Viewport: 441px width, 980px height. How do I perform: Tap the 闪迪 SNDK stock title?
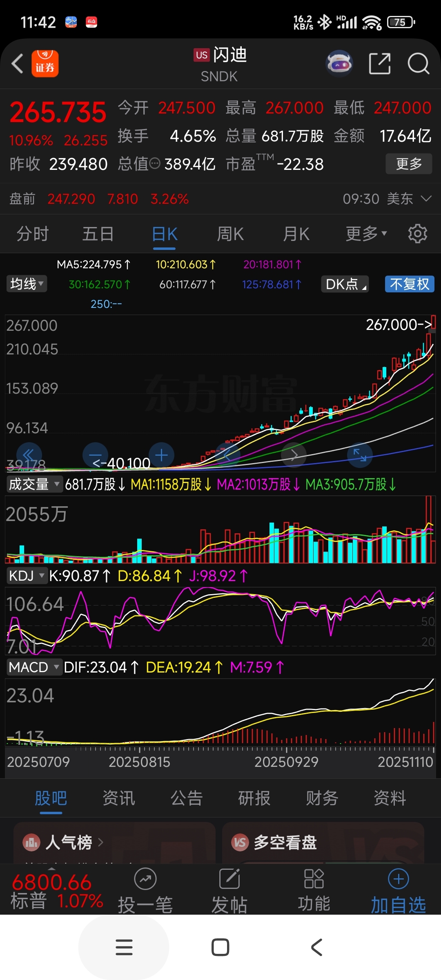click(220, 65)
